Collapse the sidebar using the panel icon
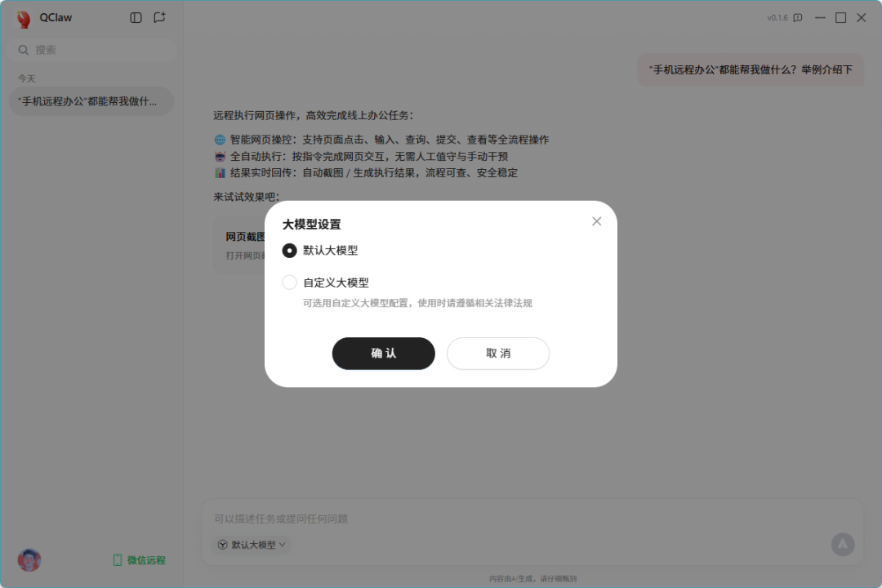Image resolution: width=882 pixels, height=588 pixels. click(135, 17)
